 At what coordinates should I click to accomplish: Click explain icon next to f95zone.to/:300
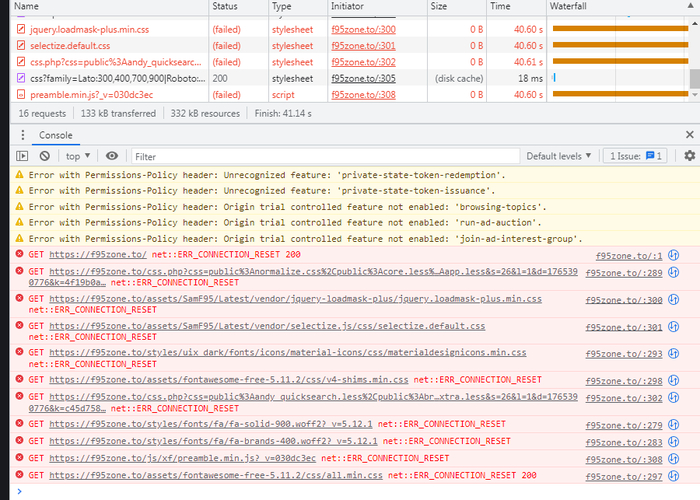pos(674,299)
